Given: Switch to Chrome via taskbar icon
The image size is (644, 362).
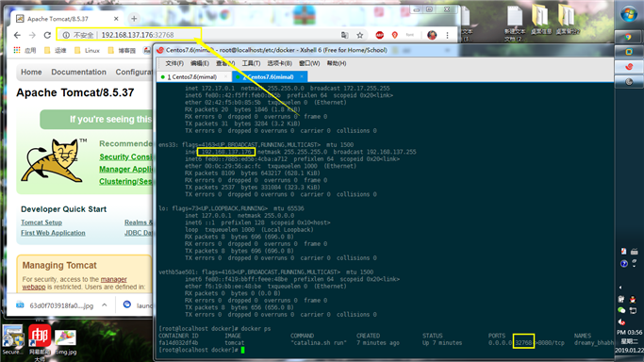Looking at the screenshot, I should [628, 38].
